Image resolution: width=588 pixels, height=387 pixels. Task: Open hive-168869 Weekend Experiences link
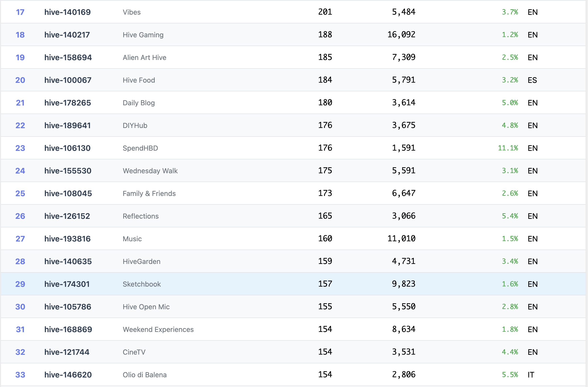pyautogui.click(x=68, y=329)
